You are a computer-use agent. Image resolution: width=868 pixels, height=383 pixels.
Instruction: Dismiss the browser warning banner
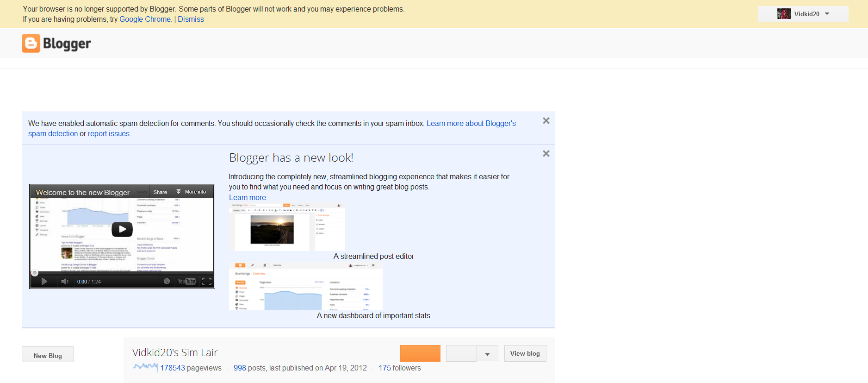[x=191, y=19]
